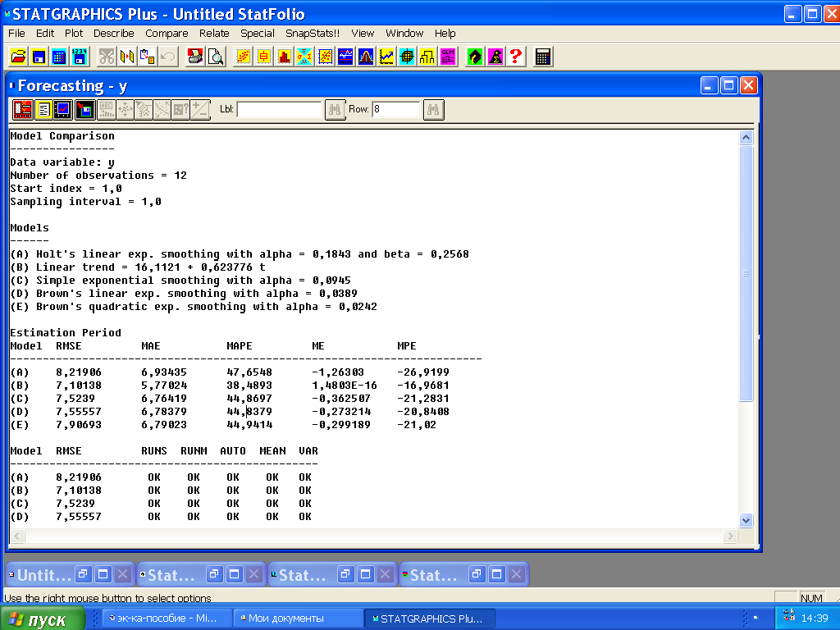
Task: Open Print Preview magnifier icon
Action: coord(216,57)
